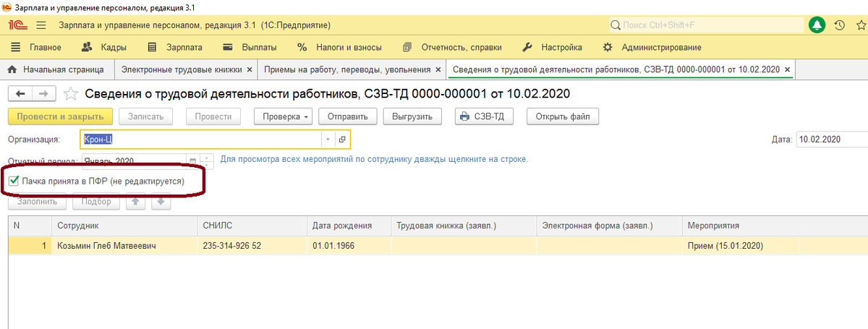
Task: Click birth date cell 01.01.1966
Action: click(349, 246)
